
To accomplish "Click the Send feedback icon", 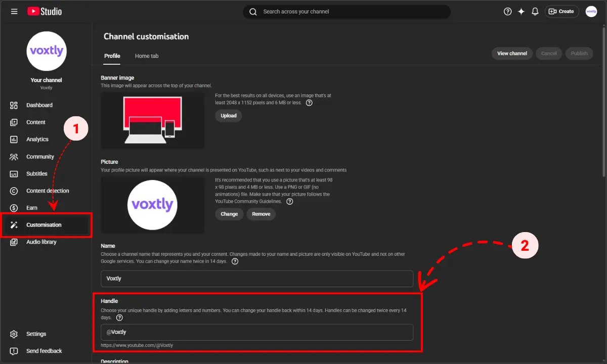I will pos(14,351).
